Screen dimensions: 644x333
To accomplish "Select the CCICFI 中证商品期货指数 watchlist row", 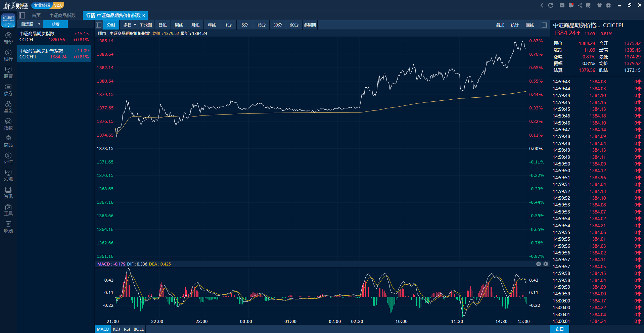I will (54, 37).
